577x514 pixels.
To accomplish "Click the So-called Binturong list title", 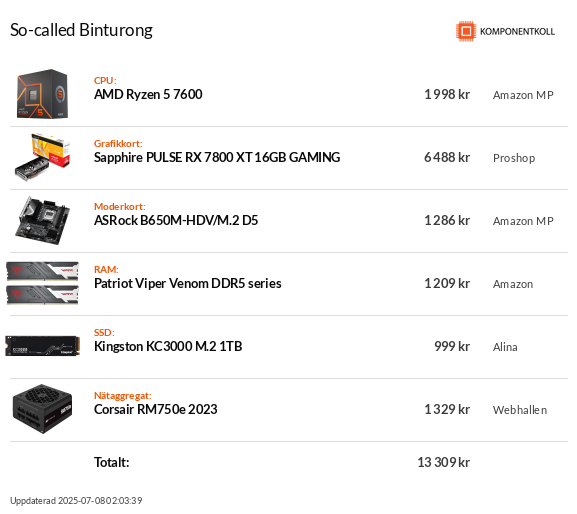I will tap(81, 30).
